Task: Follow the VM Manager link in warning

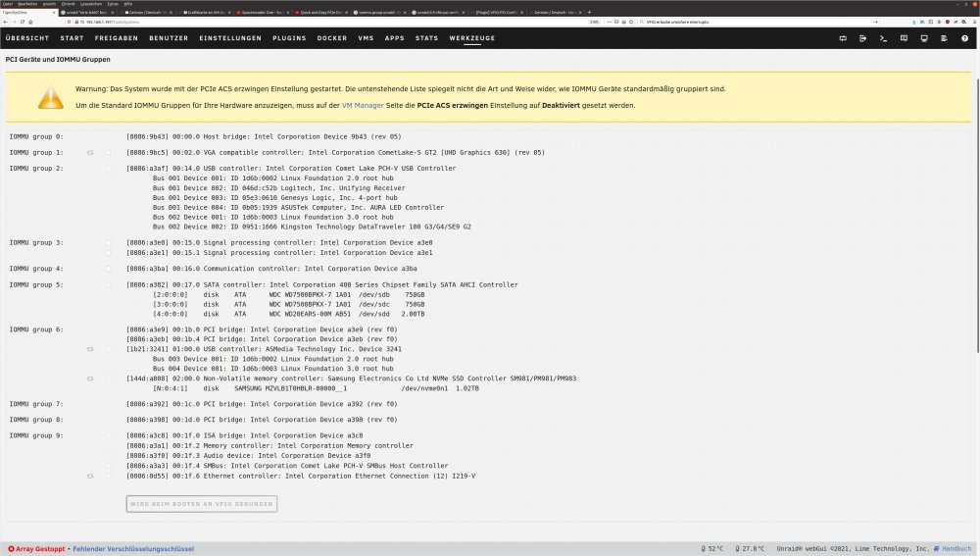Action: point(363,105)
